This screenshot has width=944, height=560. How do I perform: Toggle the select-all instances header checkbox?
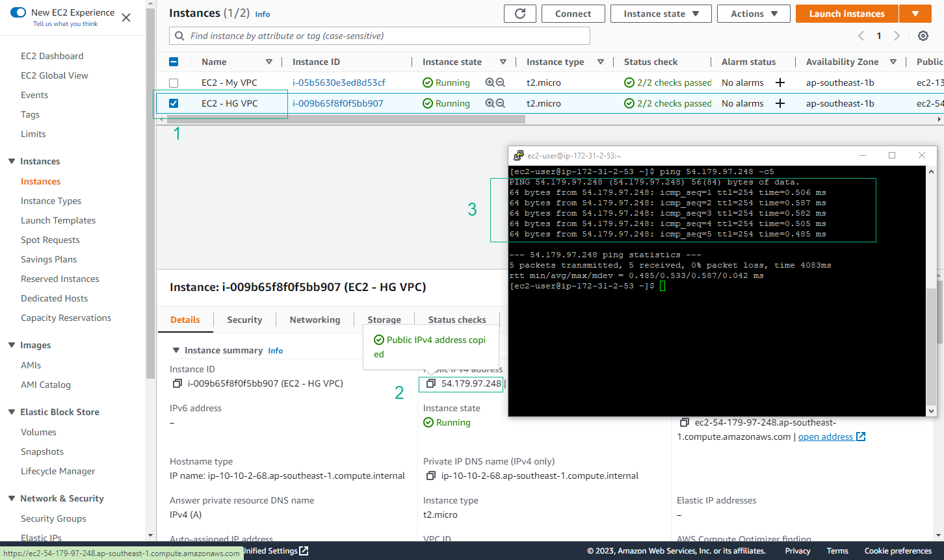[x=174, y=62]
